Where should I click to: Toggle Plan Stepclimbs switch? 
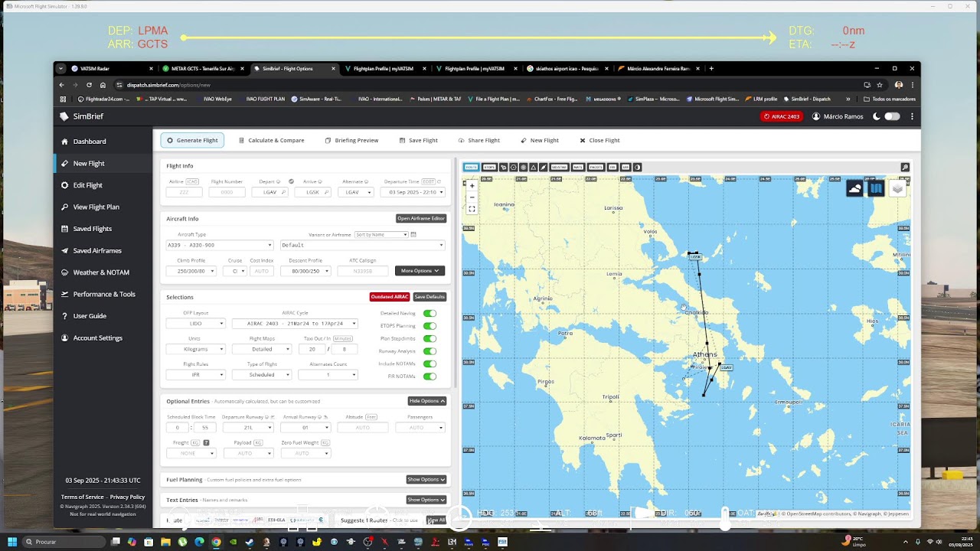430,338
